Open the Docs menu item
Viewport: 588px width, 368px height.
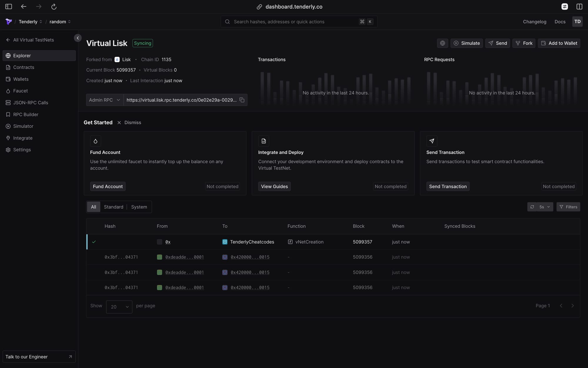(x=559, y=21)
